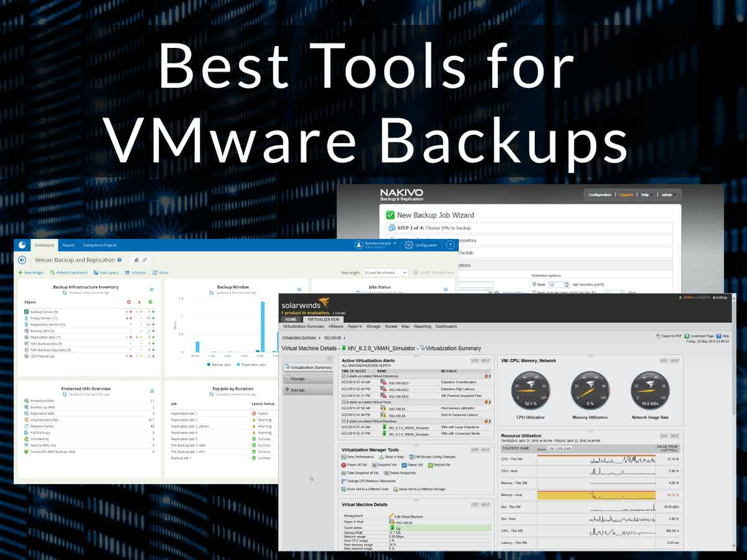This screenshot has height=560, width=747.
Task: Click the Veeam help question mark icon
Action: pos(450,245)
